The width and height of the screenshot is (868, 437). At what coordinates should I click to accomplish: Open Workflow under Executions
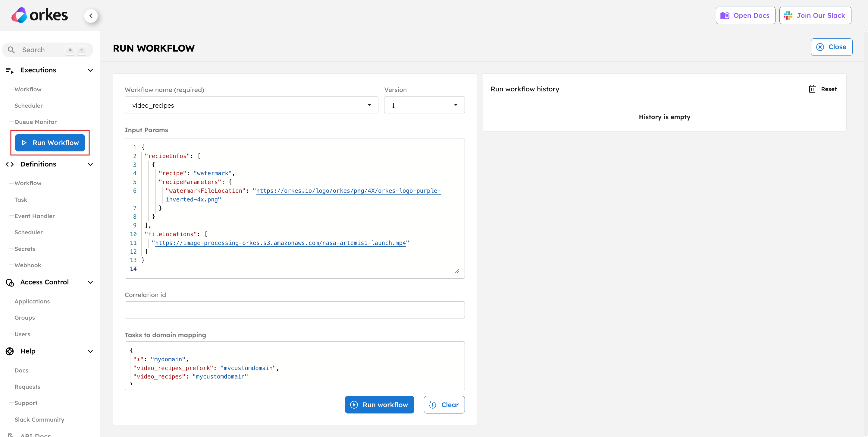28,89
